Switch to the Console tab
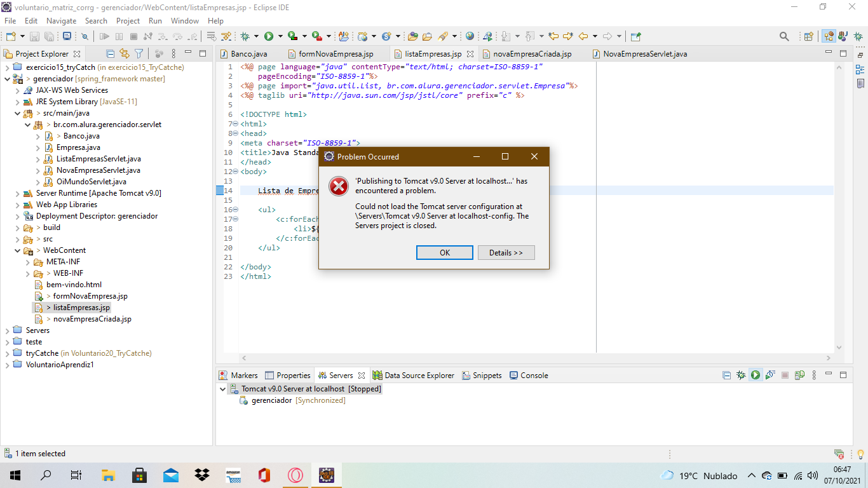The image size is (868, 488). (529, 376)
